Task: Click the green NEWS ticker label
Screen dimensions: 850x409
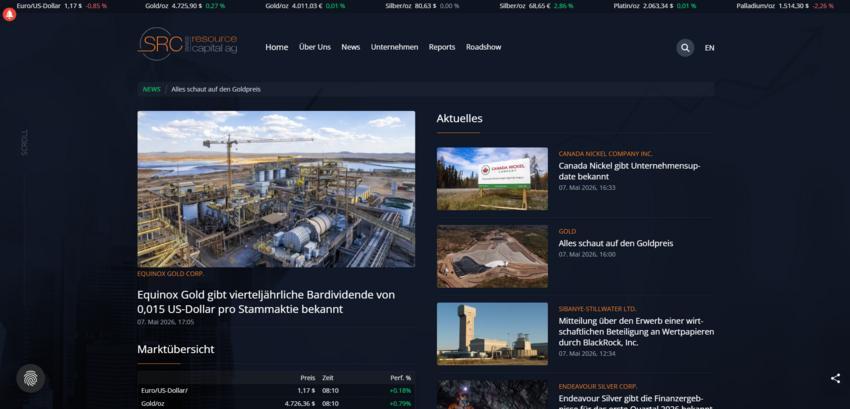Action: [x=151, y=90]
